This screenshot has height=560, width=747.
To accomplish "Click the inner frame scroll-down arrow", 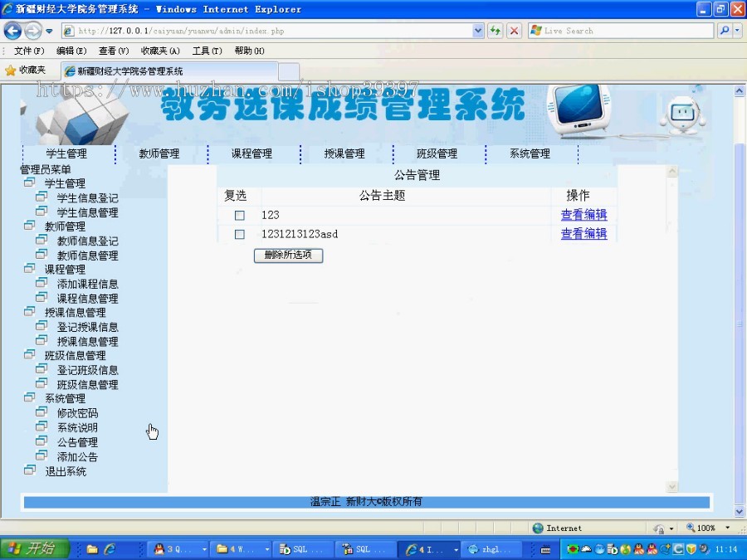I will click(x=672, y=486).
